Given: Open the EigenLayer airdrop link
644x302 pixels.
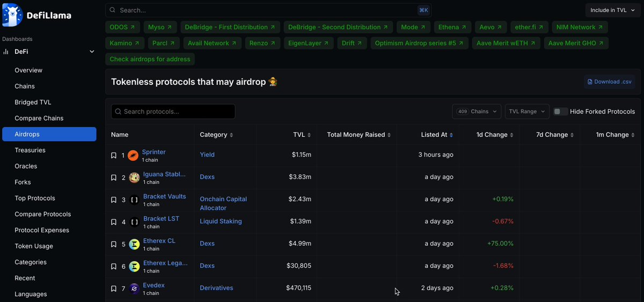Looking at the screenshot, I should pos(309,43).
